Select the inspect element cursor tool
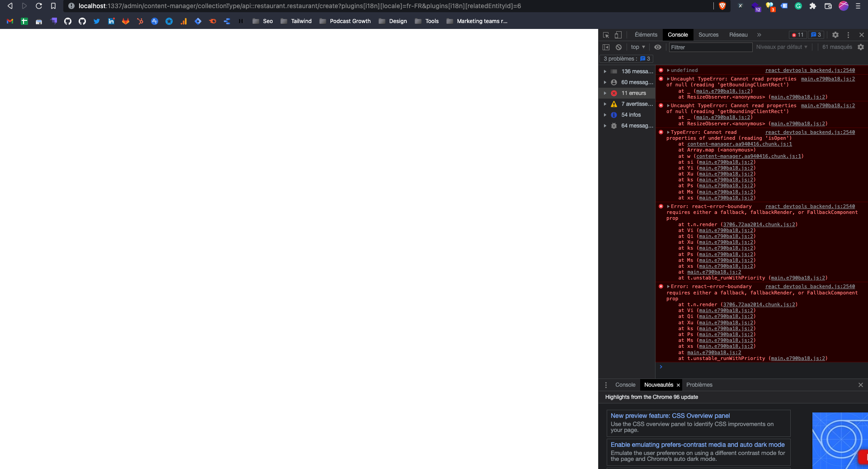The image size is (868, 469). coord(606,35)
